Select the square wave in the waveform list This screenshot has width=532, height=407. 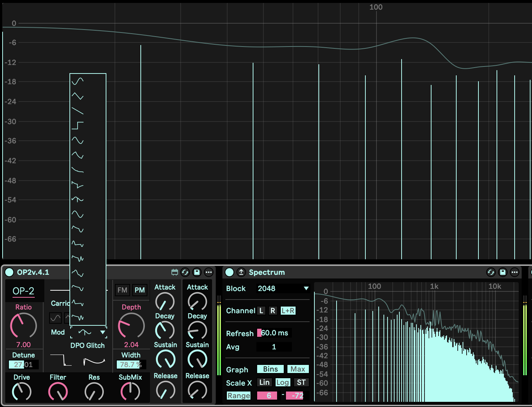pos(78,126)
